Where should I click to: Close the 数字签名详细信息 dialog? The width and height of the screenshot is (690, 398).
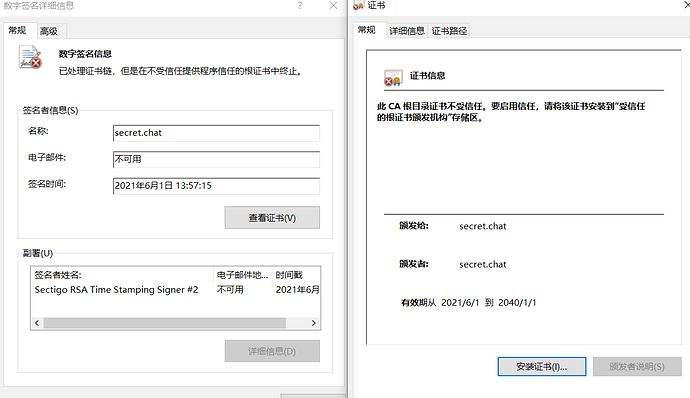point(333,5)
